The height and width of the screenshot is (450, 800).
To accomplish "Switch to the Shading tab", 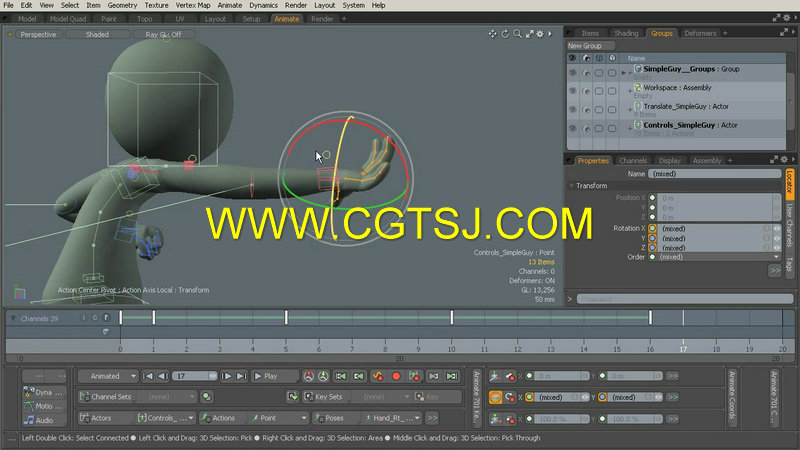I will (626, 33).
